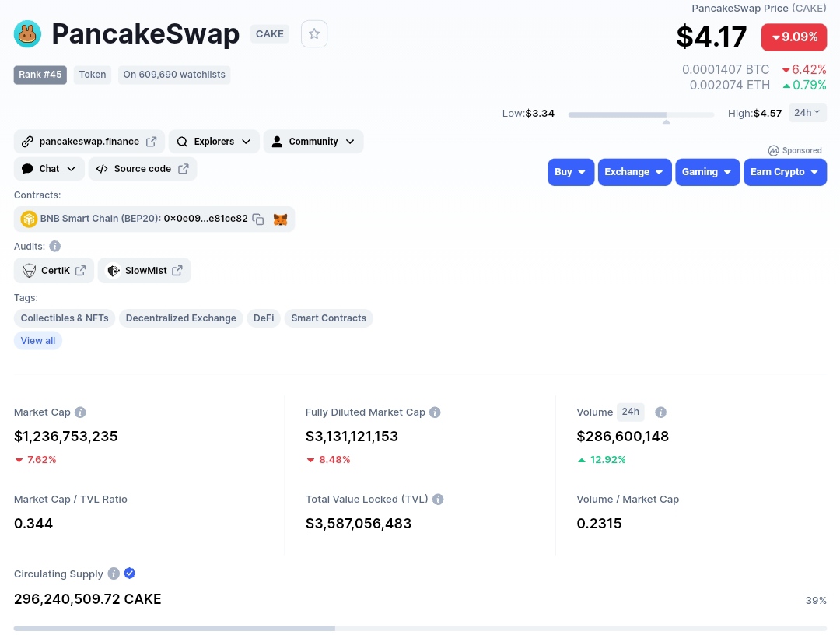The height and width of the screenshot is (635, 840).
Task: Star PancakeSwap to add to watchlist
Action: click(314, 34)
